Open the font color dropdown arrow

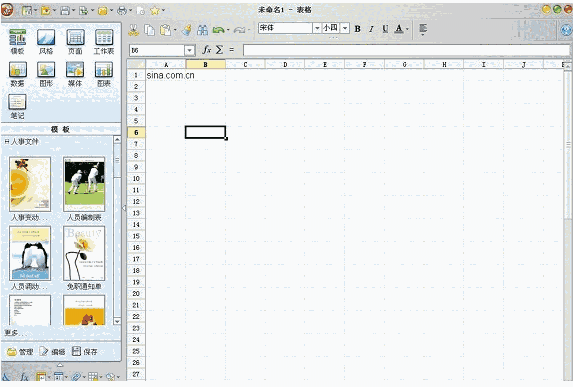tap(407, 29)
